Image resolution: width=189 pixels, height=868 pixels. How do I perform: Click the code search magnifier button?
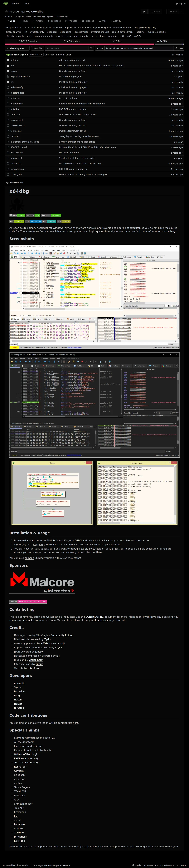[91, 49]
